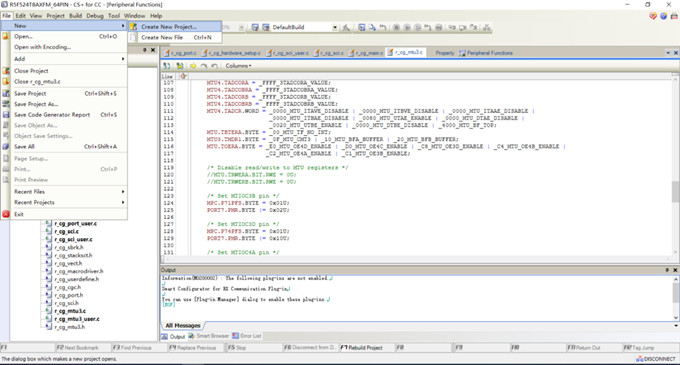Switch to the Error List tab

247,336
